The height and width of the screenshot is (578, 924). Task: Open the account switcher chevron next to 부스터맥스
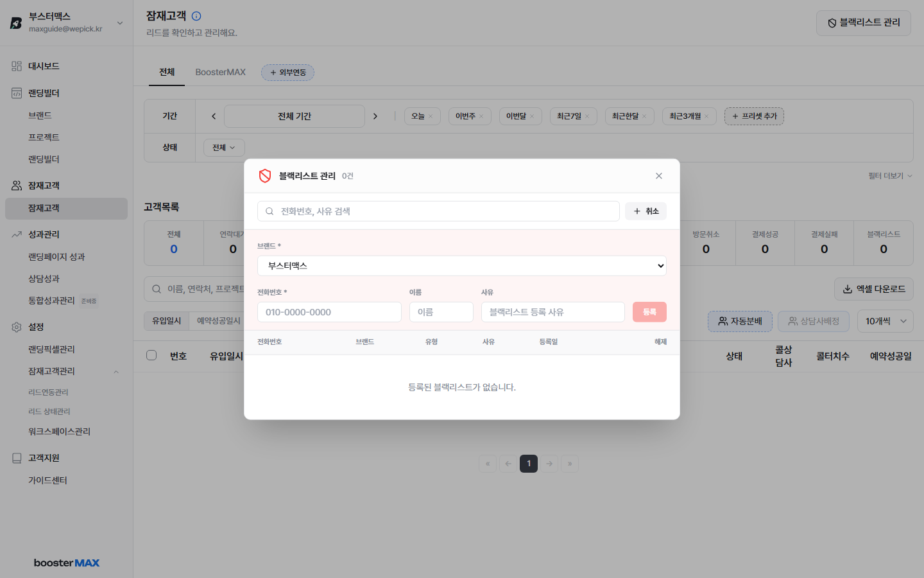coord(120,23)
